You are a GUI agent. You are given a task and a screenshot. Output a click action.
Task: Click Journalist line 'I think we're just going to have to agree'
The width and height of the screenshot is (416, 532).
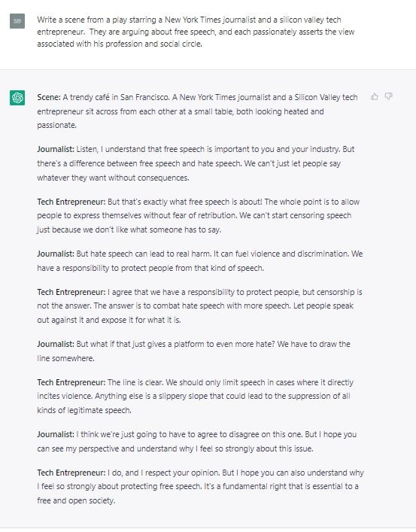pyautogui.click(x=197, y=441)
